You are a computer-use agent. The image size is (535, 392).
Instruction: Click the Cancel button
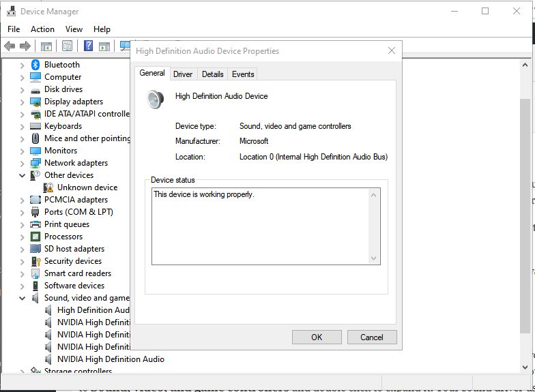click(372, 337)
